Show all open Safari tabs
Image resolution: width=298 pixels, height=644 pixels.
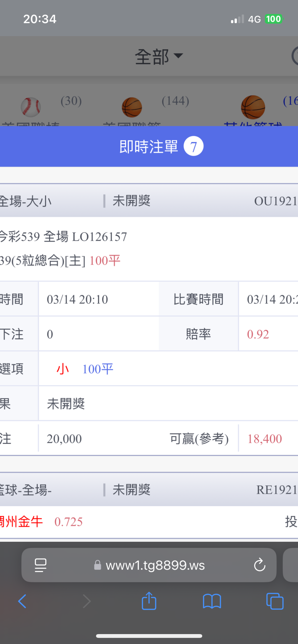tap(275, 601)
